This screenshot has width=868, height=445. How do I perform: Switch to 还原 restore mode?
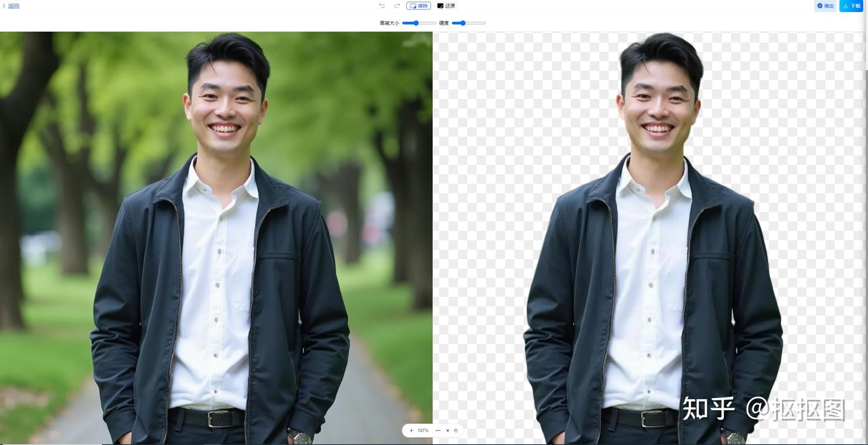coord(445,5)
